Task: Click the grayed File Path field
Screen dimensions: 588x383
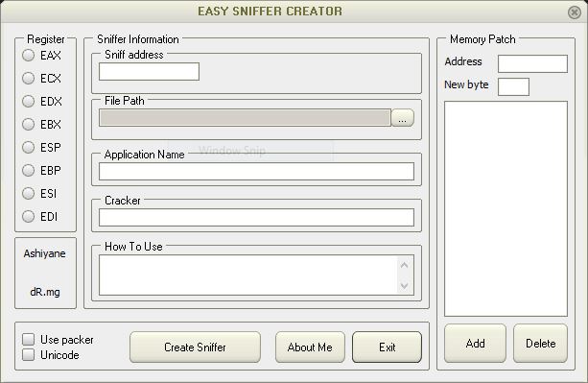Action: click(245, 118)
